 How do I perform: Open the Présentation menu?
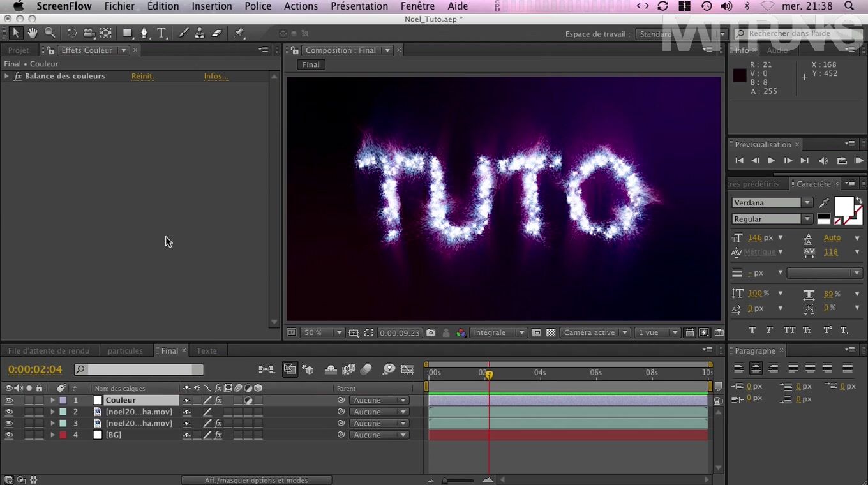pos(359,6)
